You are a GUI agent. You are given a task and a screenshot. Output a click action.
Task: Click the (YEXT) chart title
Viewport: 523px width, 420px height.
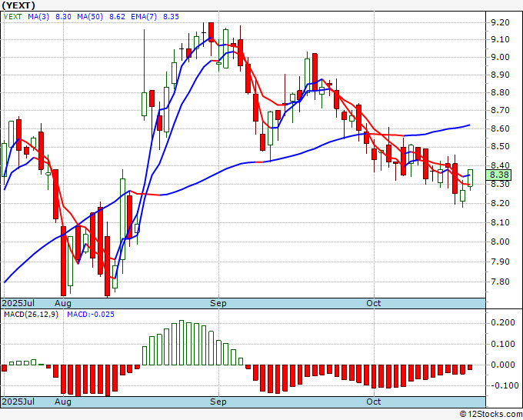(x=18, y=5)
